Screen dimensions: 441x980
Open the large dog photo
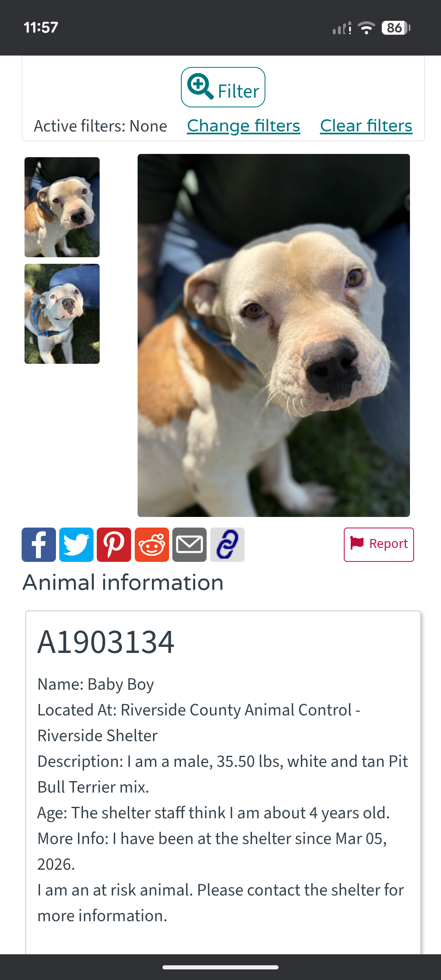click(x=274, y=335)
